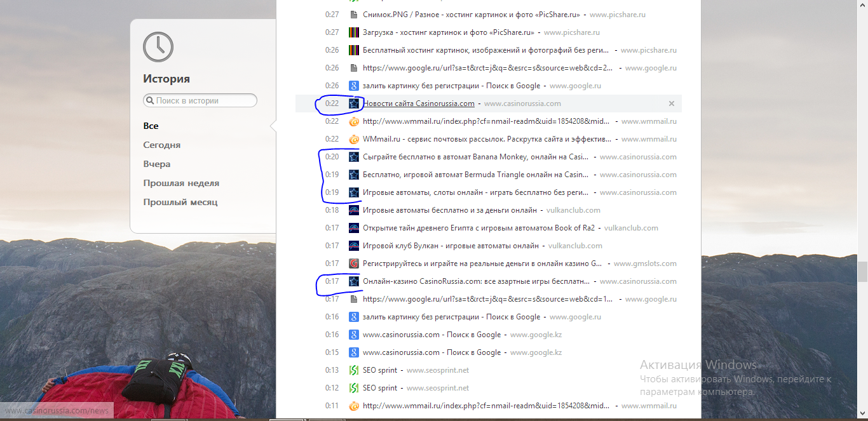
Task: Remove the Новости сайта Casinorussia.com entry with the X
Action: coord(672,104)
